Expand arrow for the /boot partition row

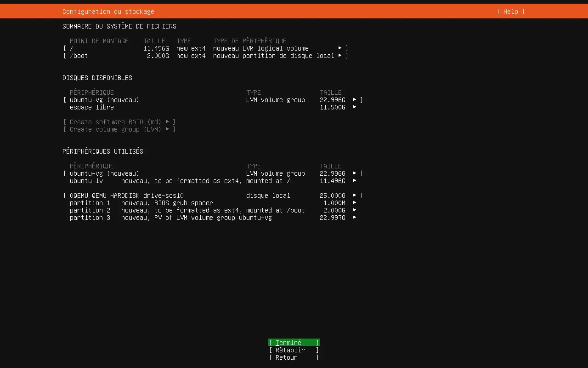pyautogui.click(x=340, y=56)
